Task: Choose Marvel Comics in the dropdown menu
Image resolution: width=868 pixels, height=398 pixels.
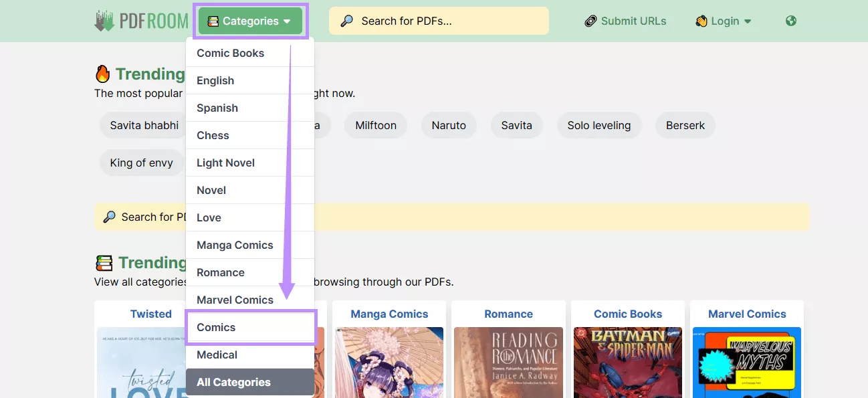Action: pyautogui.click(x=250, y=300)
